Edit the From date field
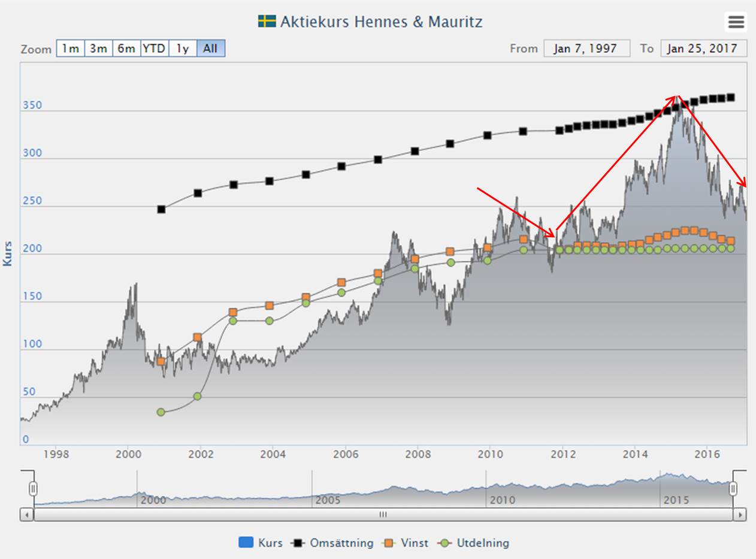756x559 pixels. click(586, 49)
